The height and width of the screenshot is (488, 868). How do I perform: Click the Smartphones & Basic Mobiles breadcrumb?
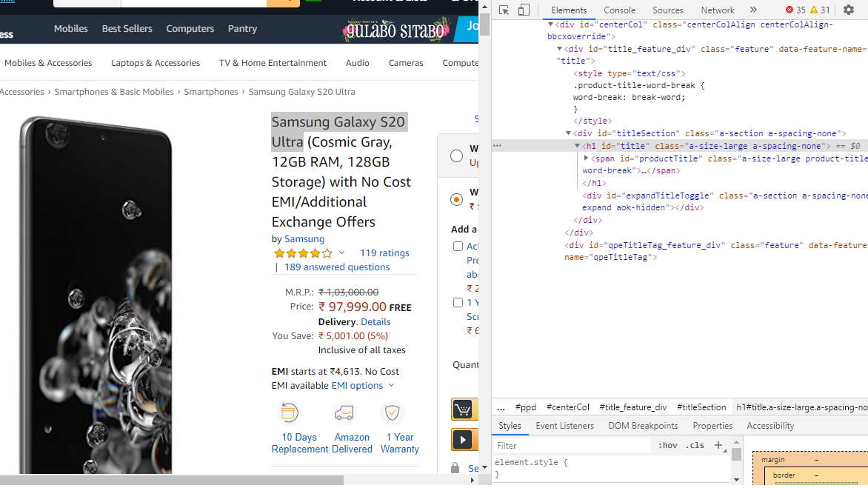click(x=114, y=92)
